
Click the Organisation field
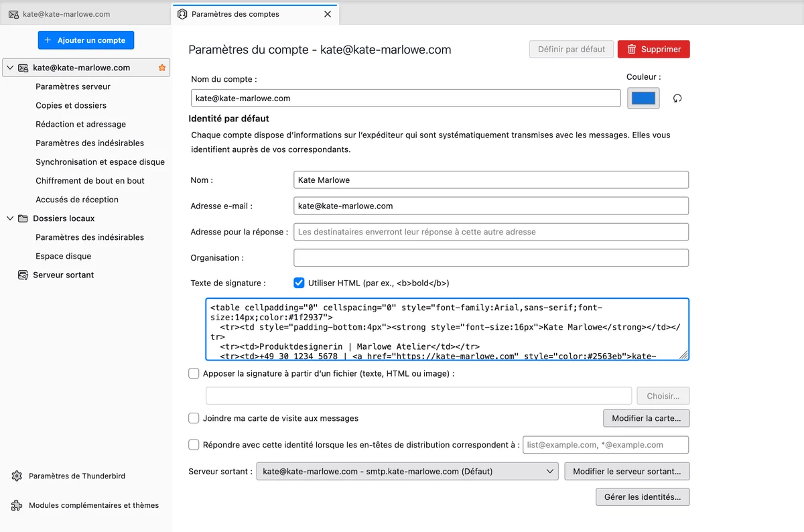[x=491, y=258]
